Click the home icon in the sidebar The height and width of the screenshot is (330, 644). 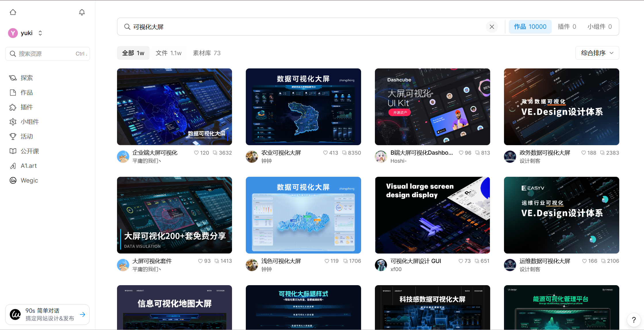(13, 12)
